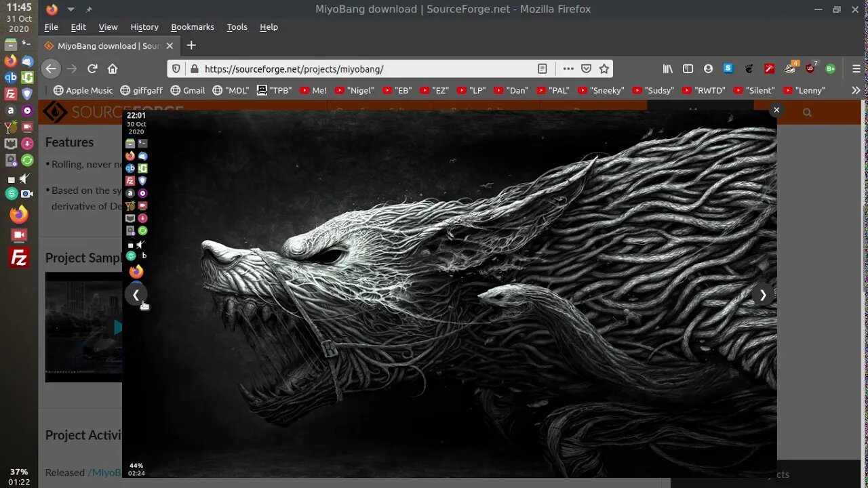
Task: Toggle Reader View for this page
Action: tap(542, 68)
